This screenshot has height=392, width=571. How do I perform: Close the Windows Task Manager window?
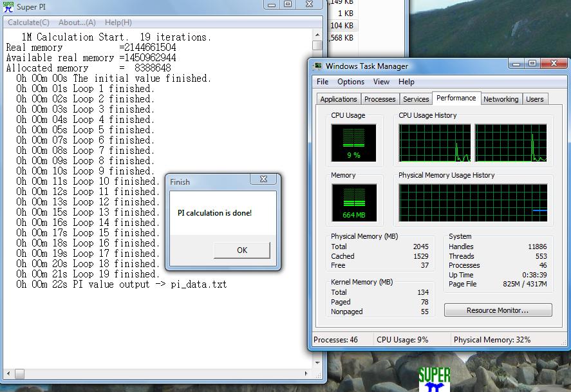point(554,64)
